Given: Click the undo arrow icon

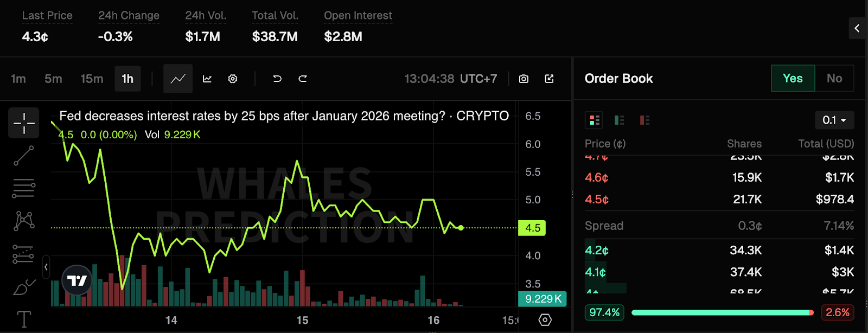Looking at the screenshot, I should pos(277,79).
